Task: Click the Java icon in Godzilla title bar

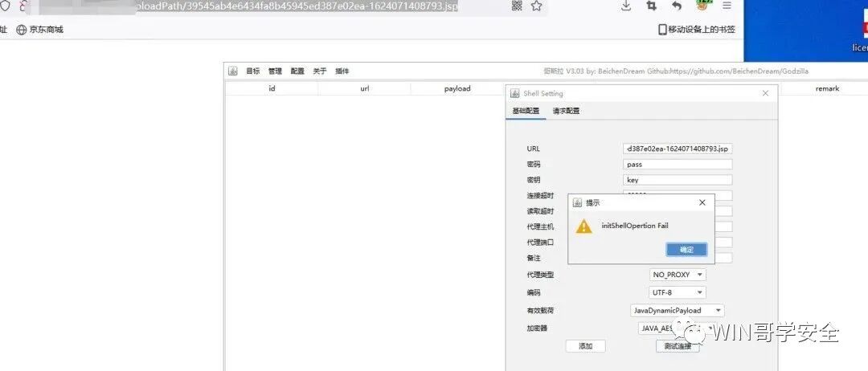Action: click(x=234, y=71)
